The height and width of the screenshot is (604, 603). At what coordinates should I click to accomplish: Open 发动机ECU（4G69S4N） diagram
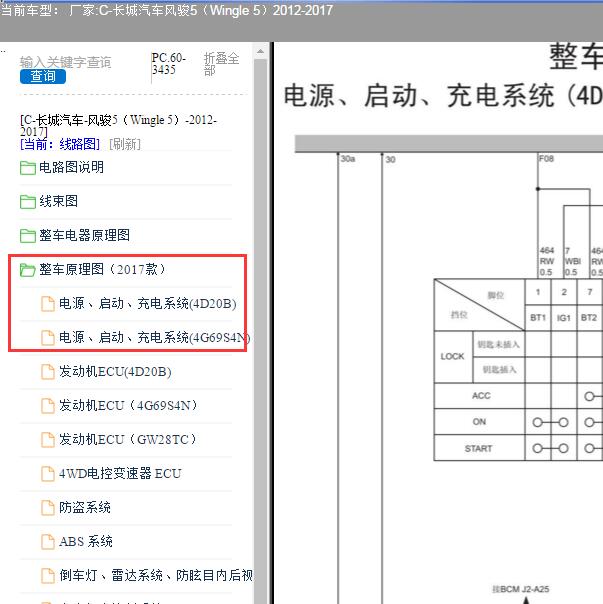[x=128, y=406]
